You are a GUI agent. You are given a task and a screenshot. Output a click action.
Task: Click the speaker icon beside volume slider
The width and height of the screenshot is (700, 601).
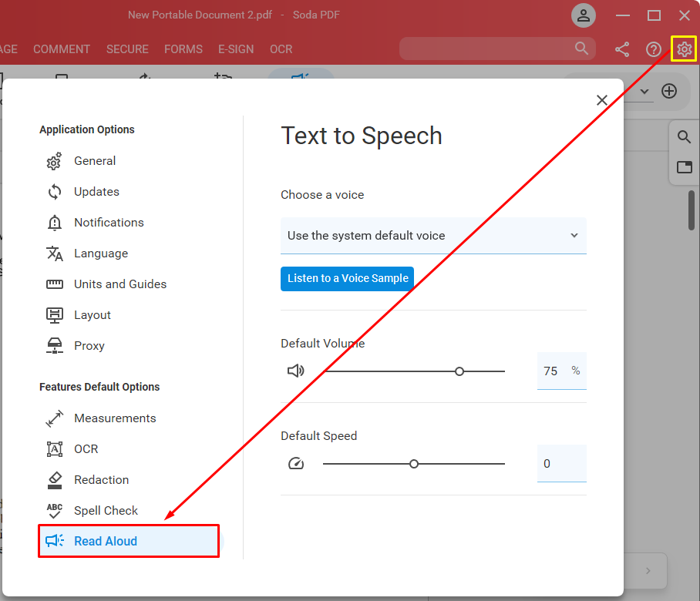click(295, 371)
